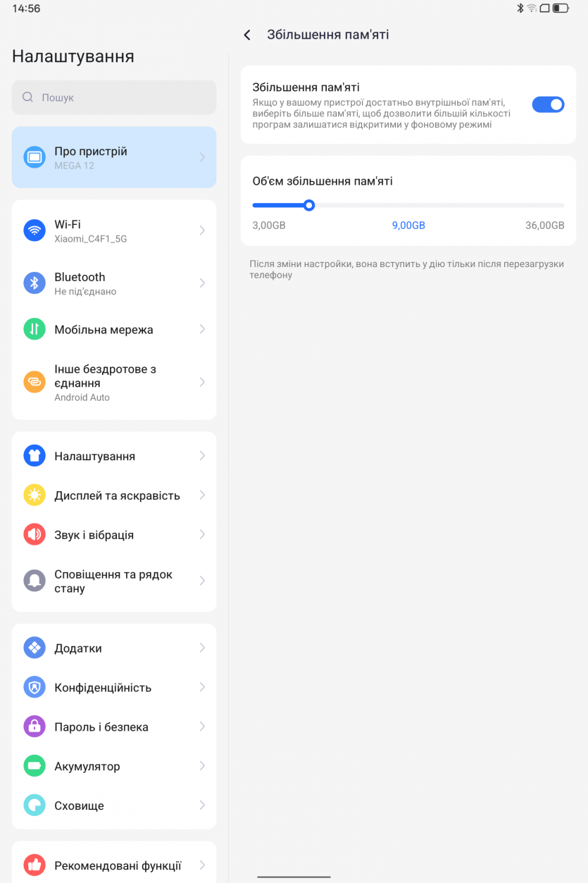Expand Пароль і безпека chevron
This screenshot has height=883, width=588.
pyautogui.click(x=202, y=727)
